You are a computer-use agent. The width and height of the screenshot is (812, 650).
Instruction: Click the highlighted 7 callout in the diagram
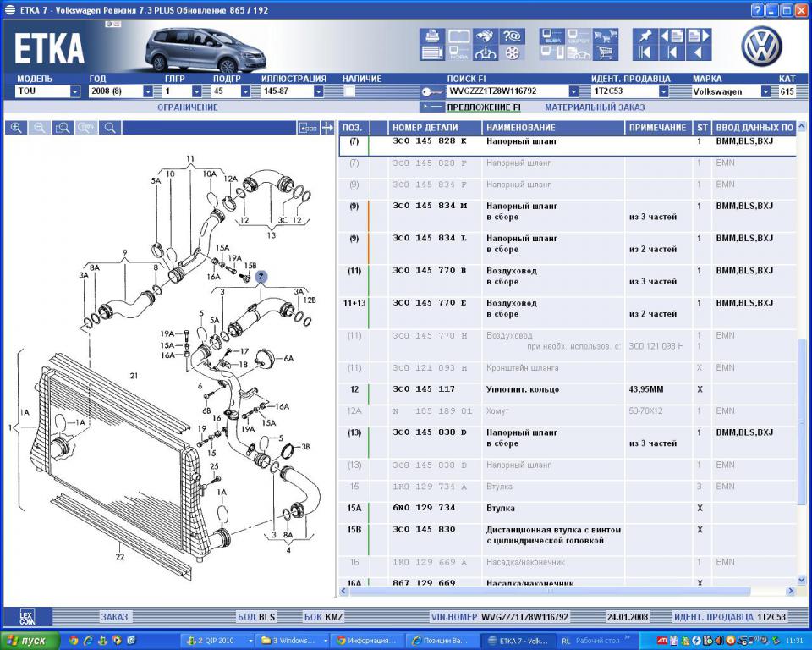point(261,277)
